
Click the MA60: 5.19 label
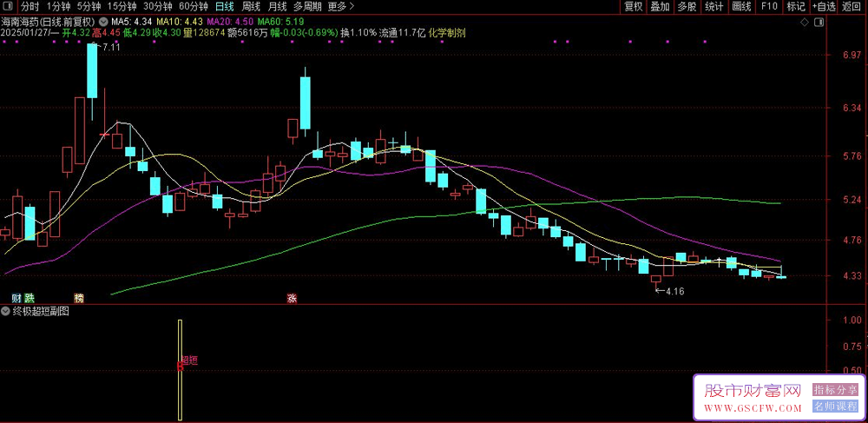(x=280, y=22)
